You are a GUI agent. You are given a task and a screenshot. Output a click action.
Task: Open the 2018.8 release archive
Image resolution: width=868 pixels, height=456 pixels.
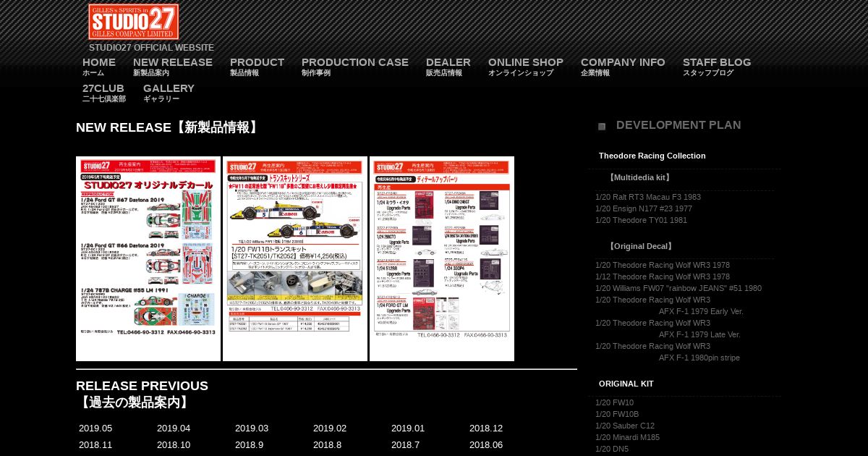328,445
